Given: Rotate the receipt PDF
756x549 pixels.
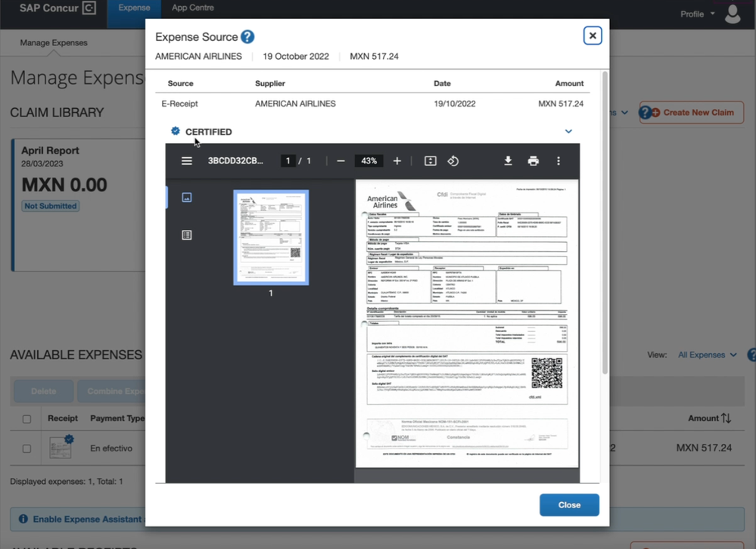Looking at the screenshot, I should 453,161.
